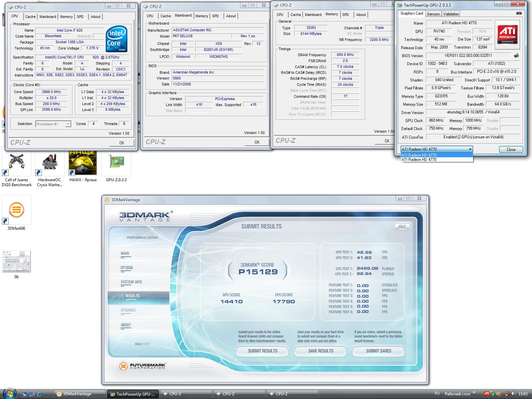This screenshot has height=399, width=532.
Task: Click OK in the CPU-Z Mainboard window
Action: click(257, 142)
